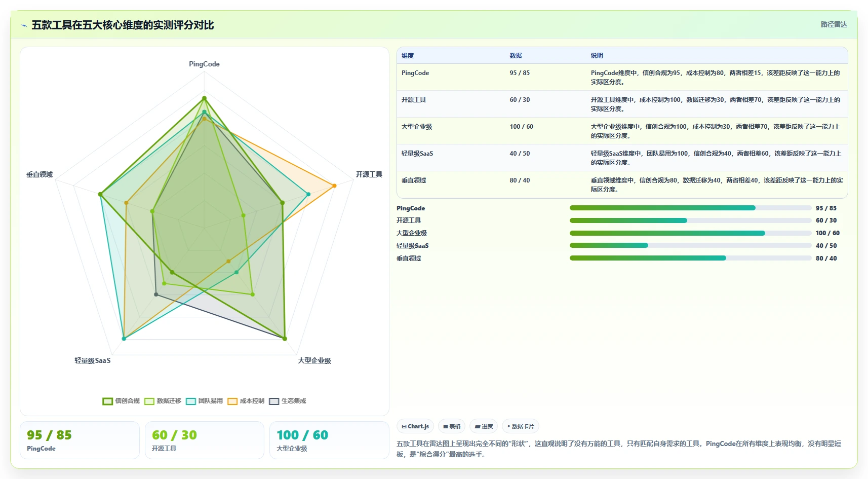Click the 40 / 50 value beside the progress bar
Screen dimensions: 868x479
[826, 246]
